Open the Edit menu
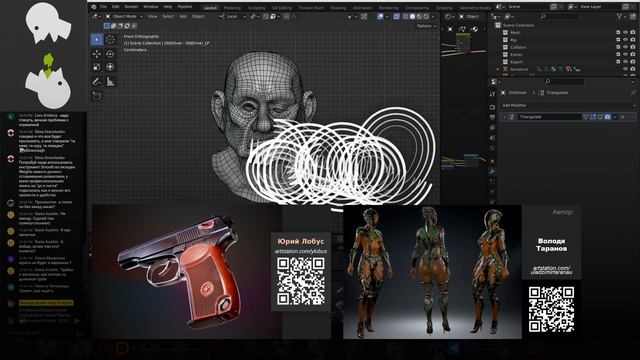The height and width of the screenshot is (360, 640). pos(116,7)
